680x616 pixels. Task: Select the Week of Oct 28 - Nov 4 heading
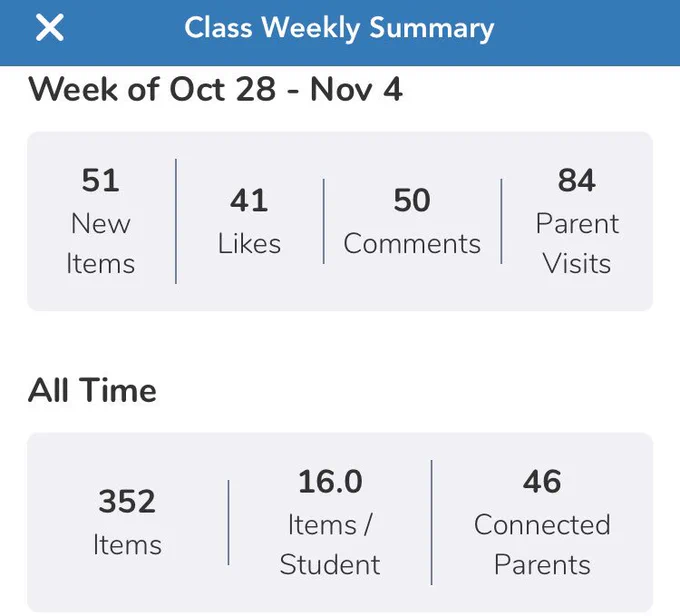click(216, 89)
